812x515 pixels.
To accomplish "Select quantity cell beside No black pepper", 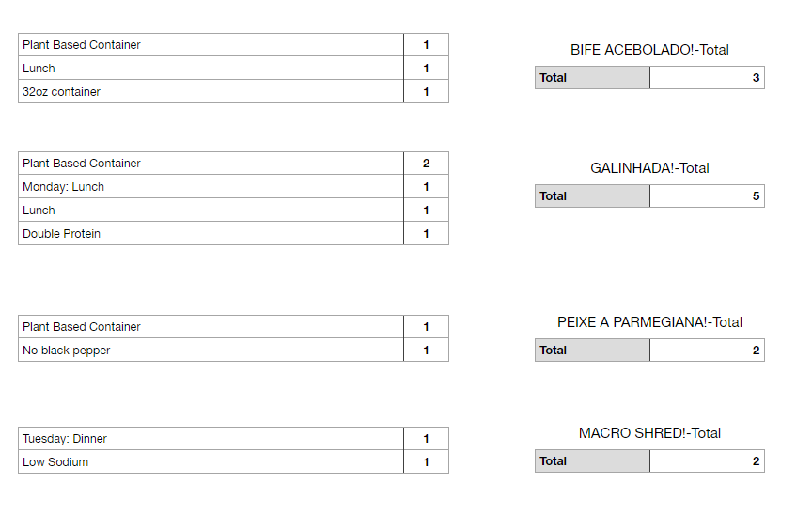I will (x=426, y=351).
